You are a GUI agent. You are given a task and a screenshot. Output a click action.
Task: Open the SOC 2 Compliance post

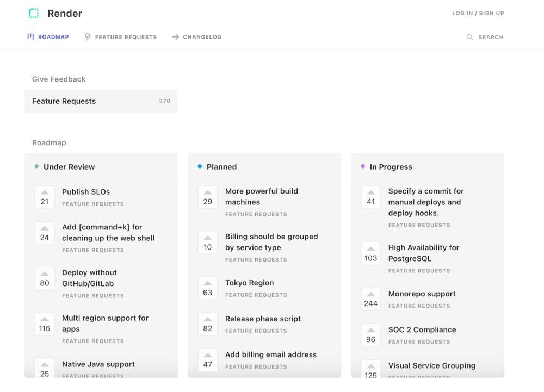[422, 329]
